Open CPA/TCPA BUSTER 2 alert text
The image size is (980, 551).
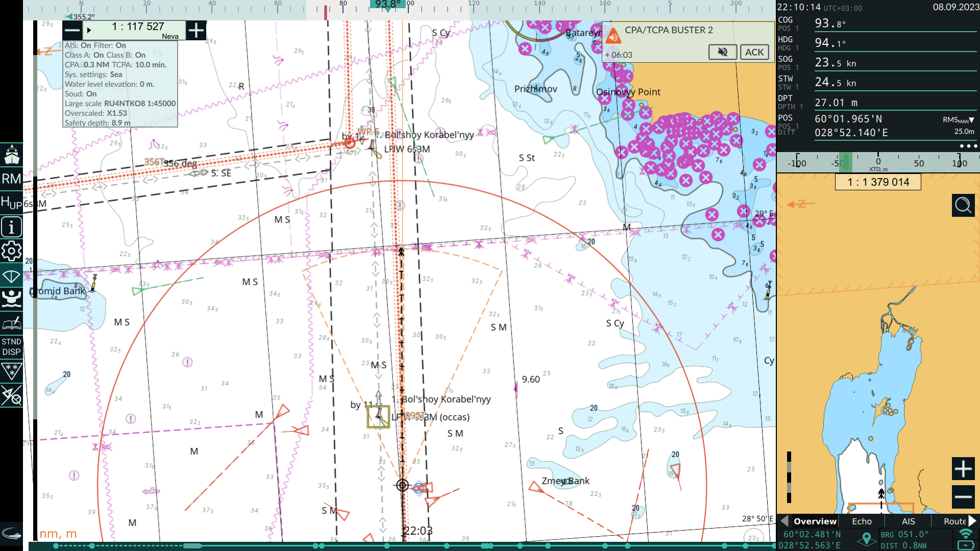(669, 30)
